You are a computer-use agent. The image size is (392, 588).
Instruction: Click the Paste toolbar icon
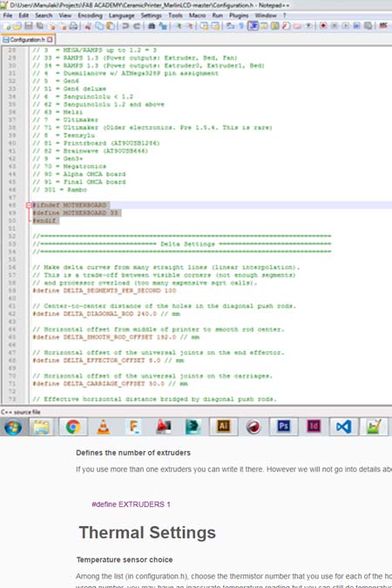[111, 26]
